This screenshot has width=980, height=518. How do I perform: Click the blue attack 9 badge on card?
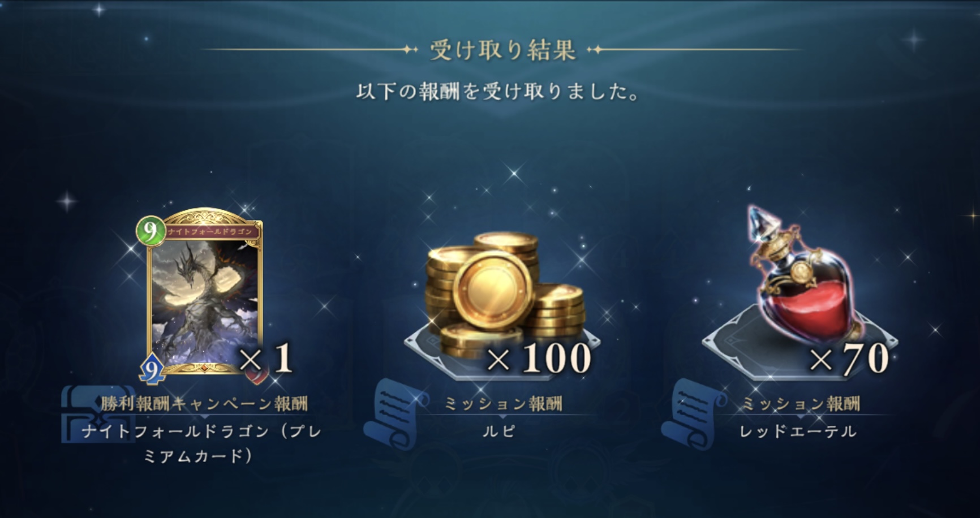tap(153, 368)
